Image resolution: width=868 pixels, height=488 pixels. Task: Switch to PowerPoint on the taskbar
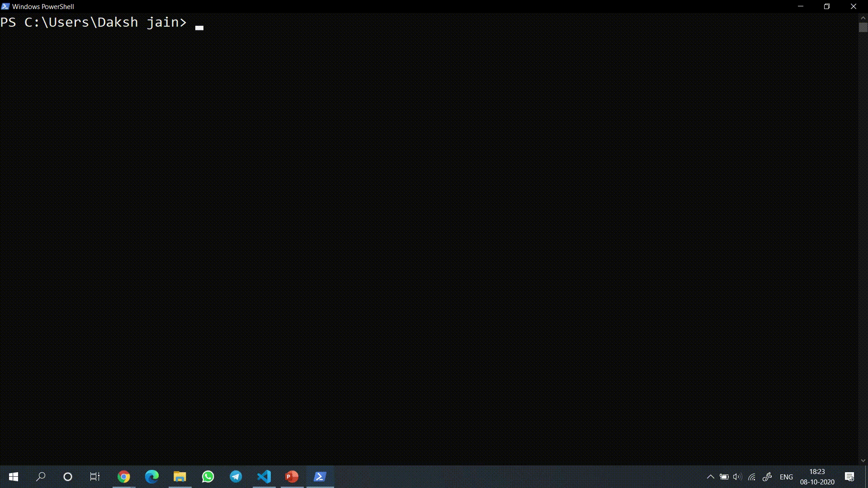[292, 477]
